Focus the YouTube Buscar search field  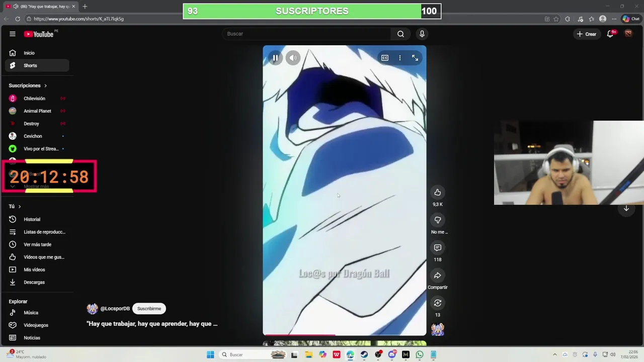306,34
